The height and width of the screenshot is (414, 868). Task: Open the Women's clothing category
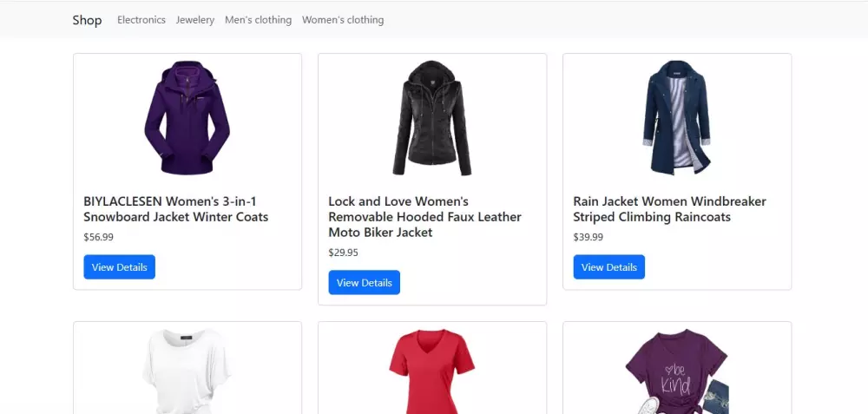(343, 20)
